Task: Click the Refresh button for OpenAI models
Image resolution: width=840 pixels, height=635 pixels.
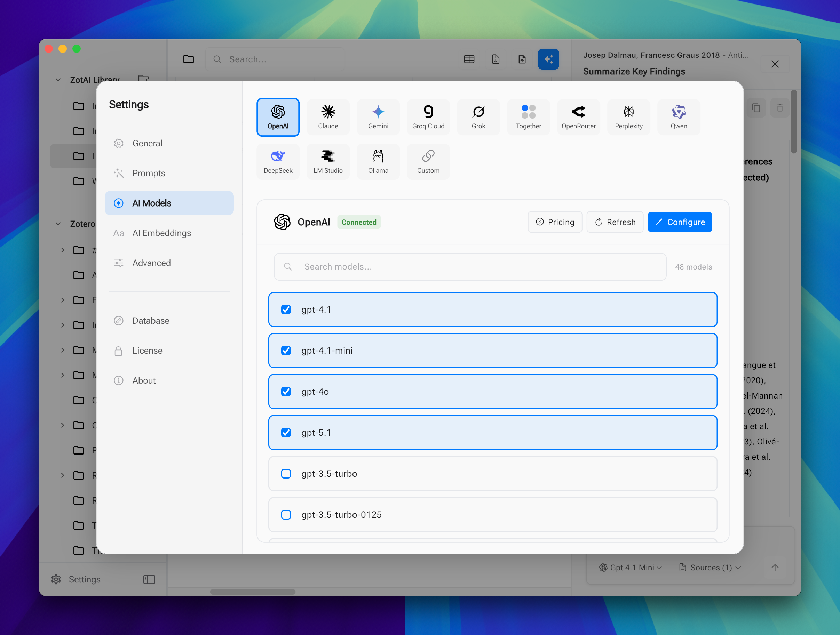Action: click(x=615, y=222)
